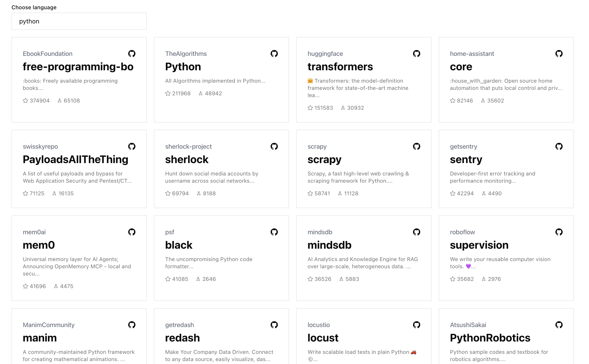Open the transformers repository title

[340, 67]
